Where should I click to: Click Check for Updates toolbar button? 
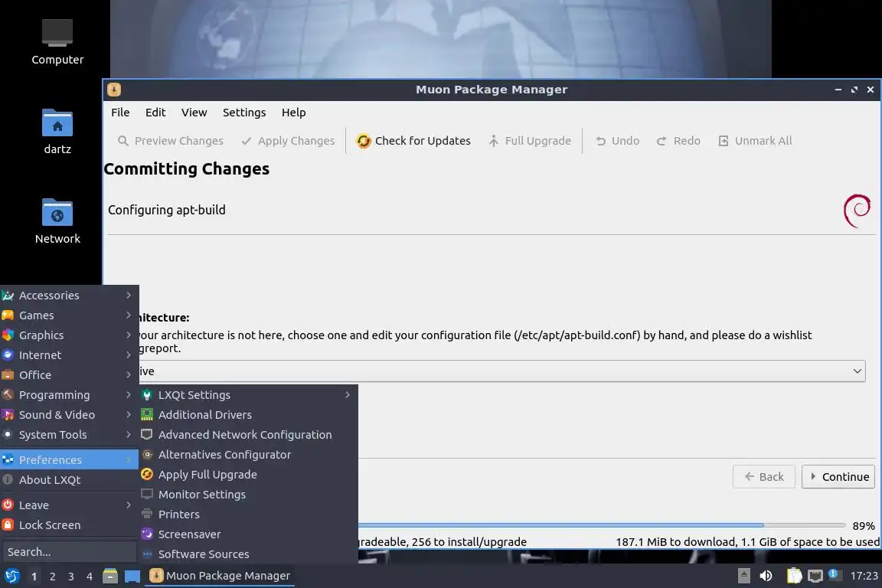click(x=413, y=141)
